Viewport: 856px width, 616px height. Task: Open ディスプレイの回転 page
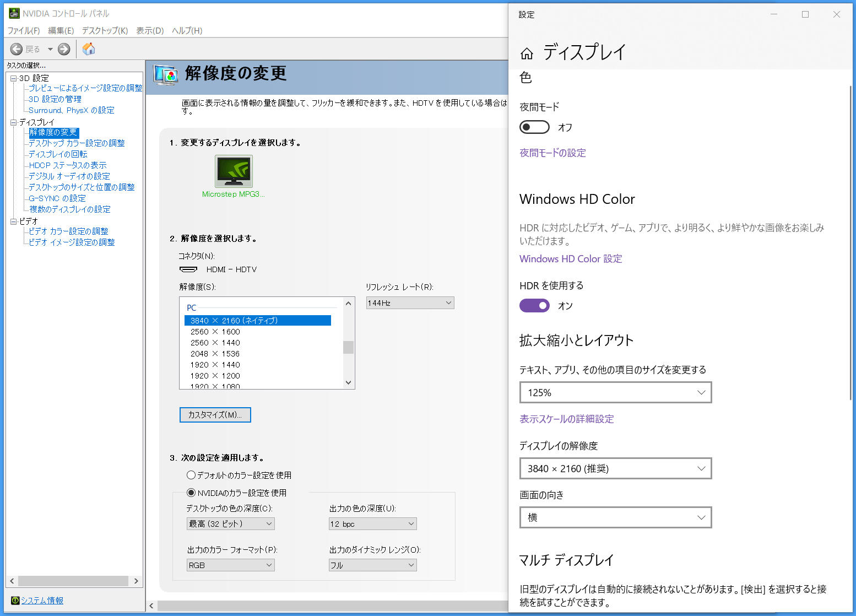coord(58,154)
